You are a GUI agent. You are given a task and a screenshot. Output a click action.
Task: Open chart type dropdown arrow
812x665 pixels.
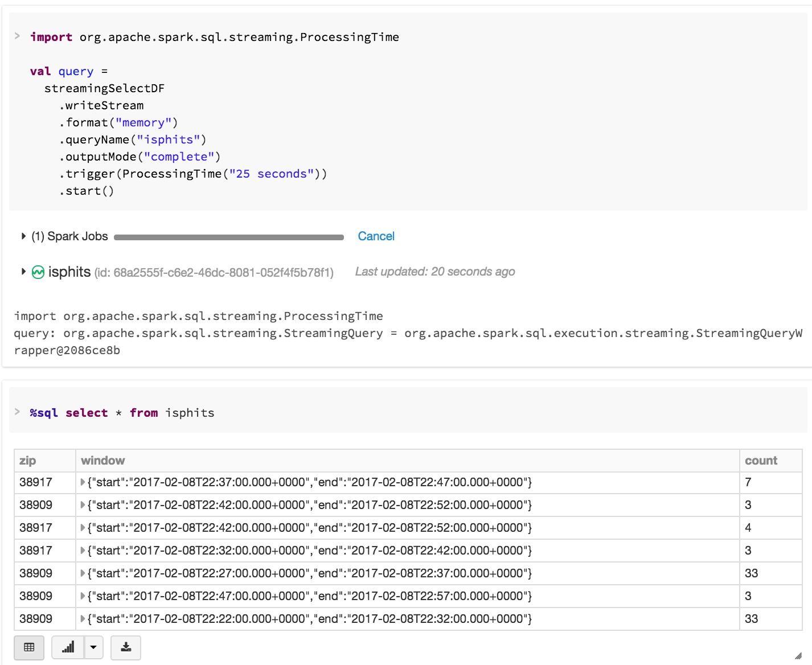point(93,647)
